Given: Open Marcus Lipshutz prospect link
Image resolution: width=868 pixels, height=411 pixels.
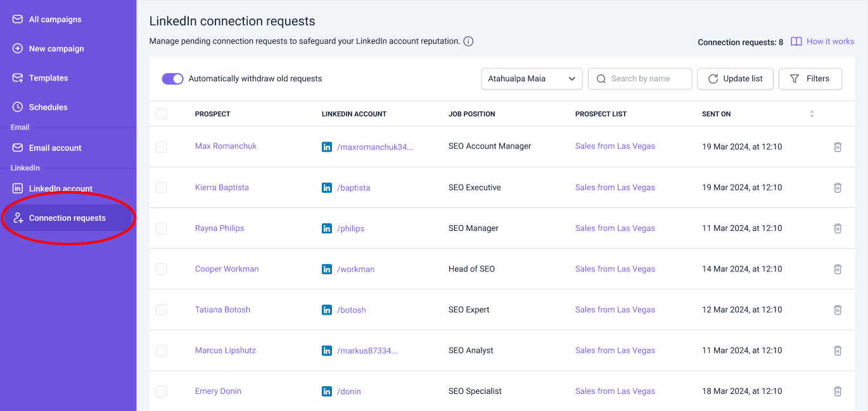Looking at the screenshot, I should [226, 351].
